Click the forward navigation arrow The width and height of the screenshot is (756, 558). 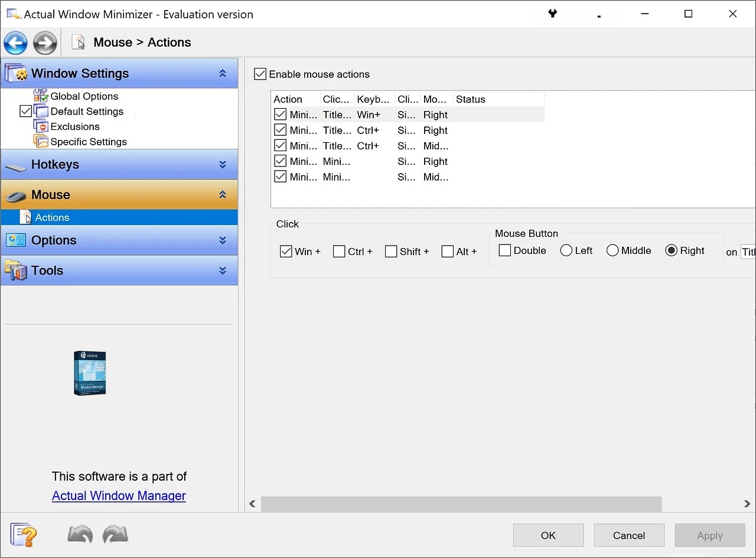pos(45,43)
